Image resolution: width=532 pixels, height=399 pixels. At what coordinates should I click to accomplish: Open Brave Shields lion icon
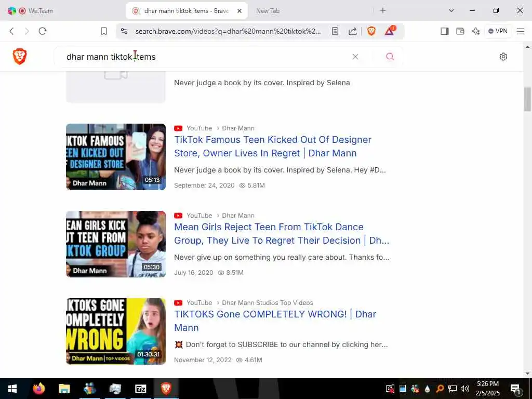(x=371, y=31)
